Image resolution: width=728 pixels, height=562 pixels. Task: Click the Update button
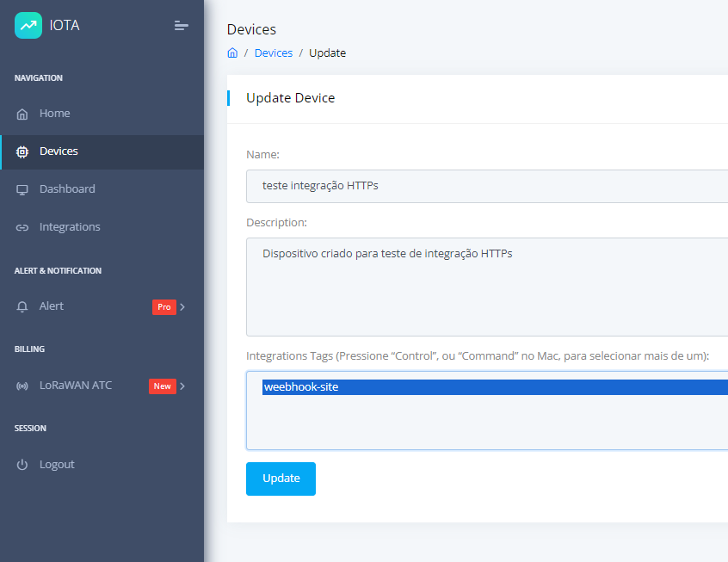point(281,479)
